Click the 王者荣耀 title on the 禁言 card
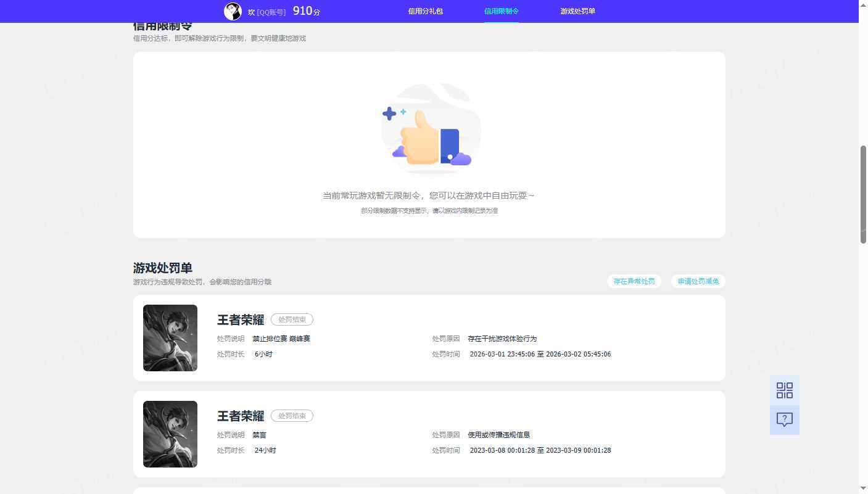868x494 pixels. (x=241, y=416)
